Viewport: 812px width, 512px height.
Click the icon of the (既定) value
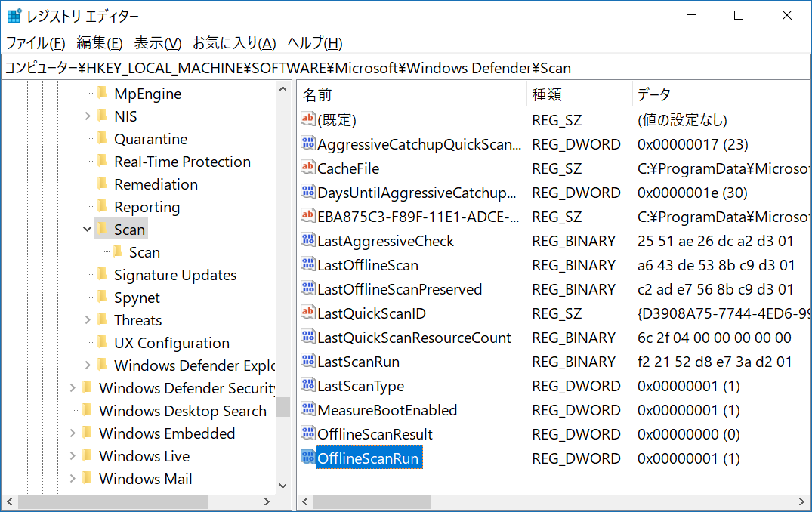click(307, 119)
